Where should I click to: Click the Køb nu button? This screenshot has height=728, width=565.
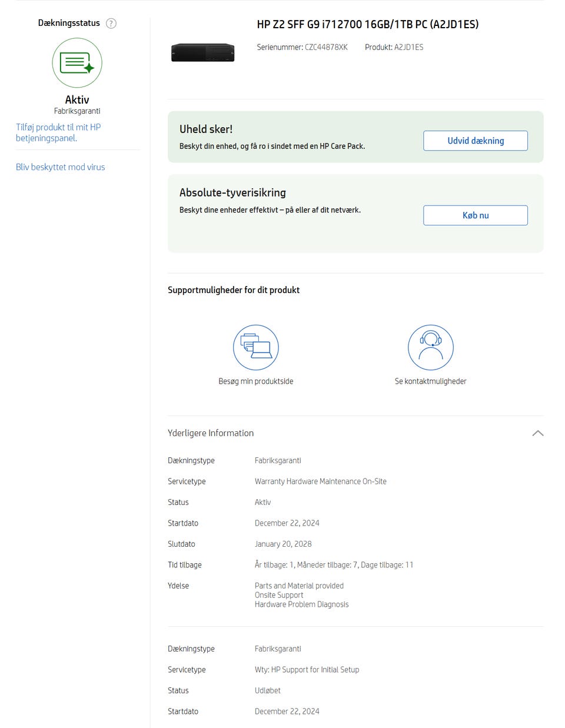click(476, 215)
